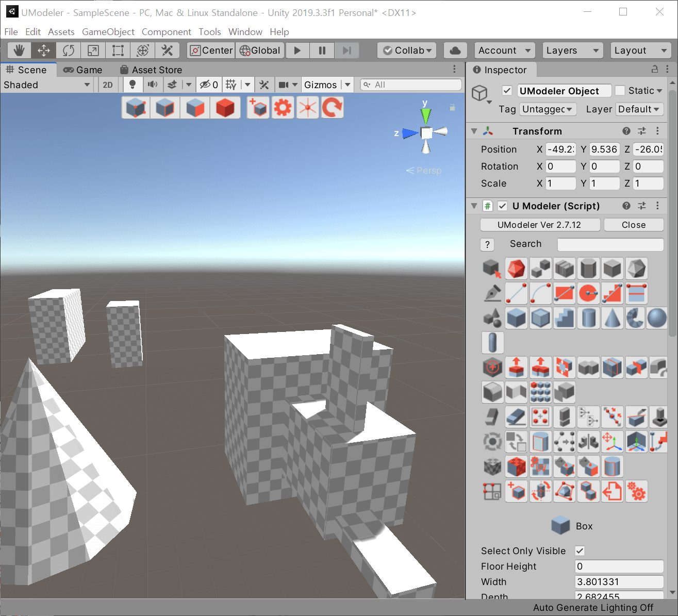Click the Close button in U Modeler
Viewport: 678px width, 616px height.
pos(634,225)
